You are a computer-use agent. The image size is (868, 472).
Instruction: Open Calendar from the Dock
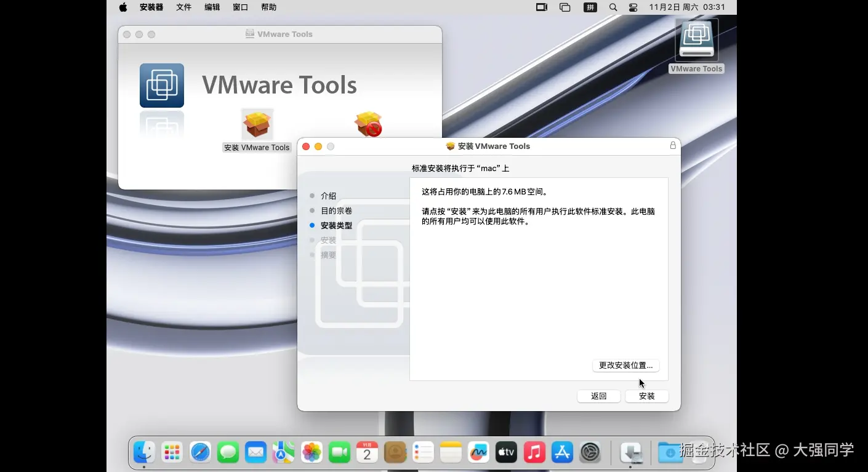click(368, 452)
